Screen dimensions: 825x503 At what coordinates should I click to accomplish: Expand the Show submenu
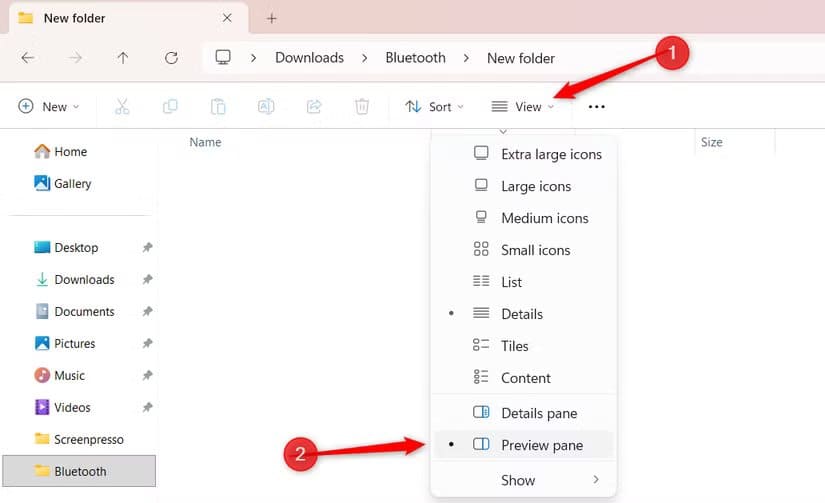(524, 480)
